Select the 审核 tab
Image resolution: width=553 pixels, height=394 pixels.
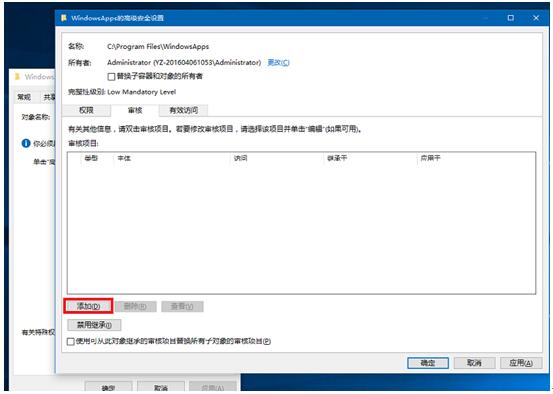(135, 110)
